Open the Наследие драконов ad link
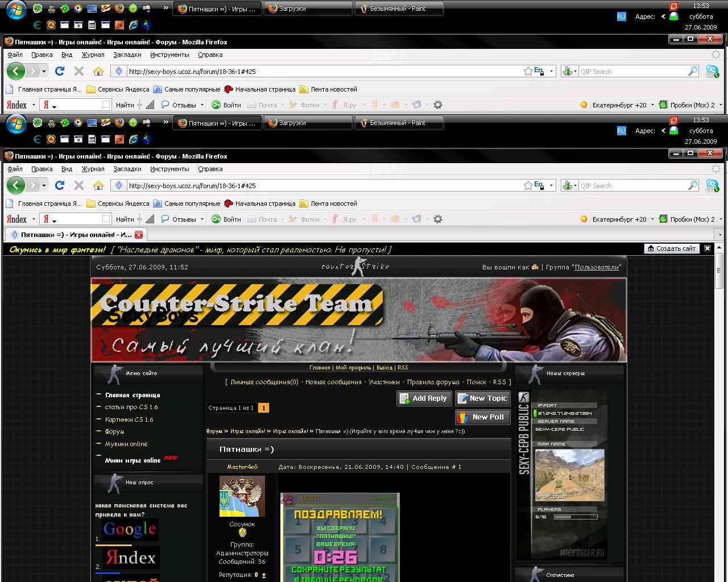The width and height of the screenshot is (728, 582). [251, 250]
